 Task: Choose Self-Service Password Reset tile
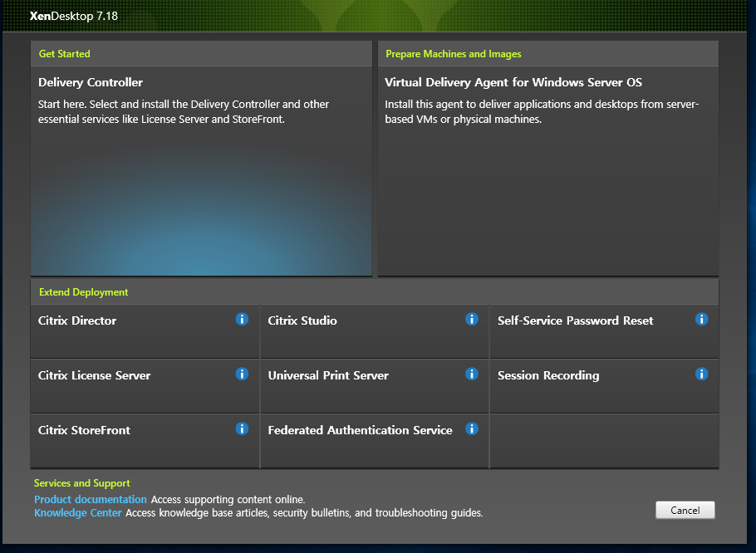coord(604,331)
